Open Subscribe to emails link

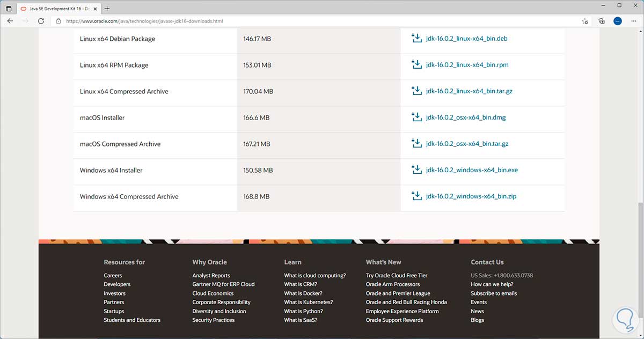click(x=494, y=293)
